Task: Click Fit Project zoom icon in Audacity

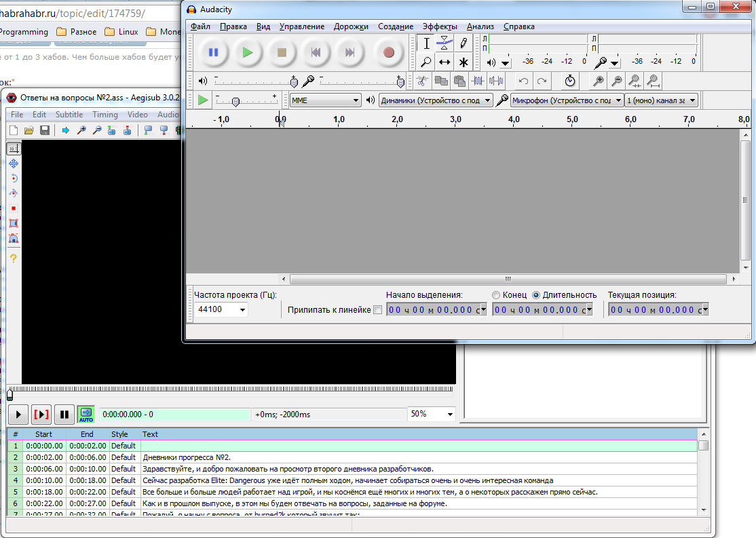Action: [x=654, y=81]
